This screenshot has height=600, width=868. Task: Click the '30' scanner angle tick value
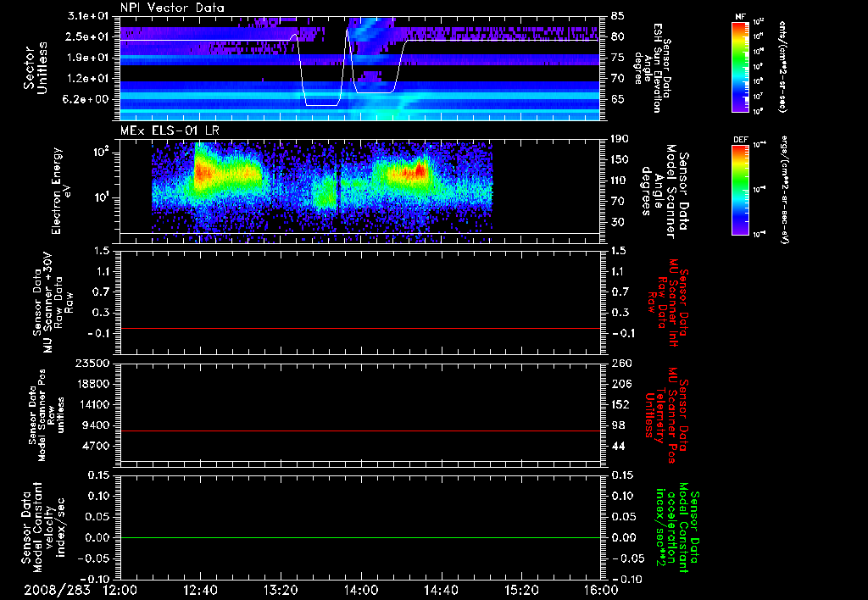click(617, 223)
